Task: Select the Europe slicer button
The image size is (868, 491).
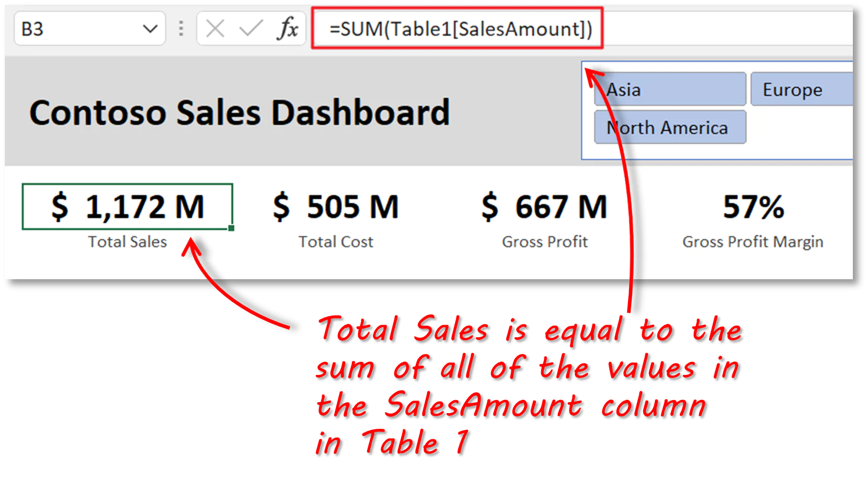Action: (x=802, y=89)
